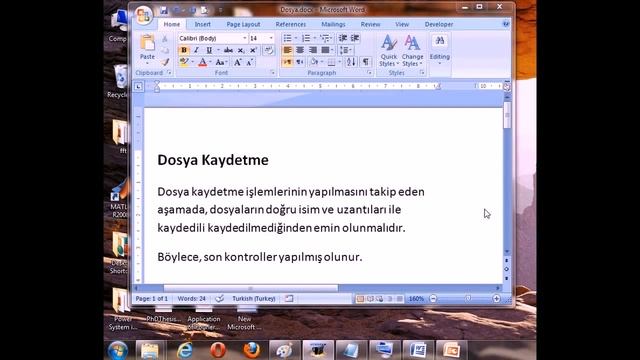Open Internet Explorer from taskbar
This screenshot has height=360, width=640.
[x=184, y=350]
